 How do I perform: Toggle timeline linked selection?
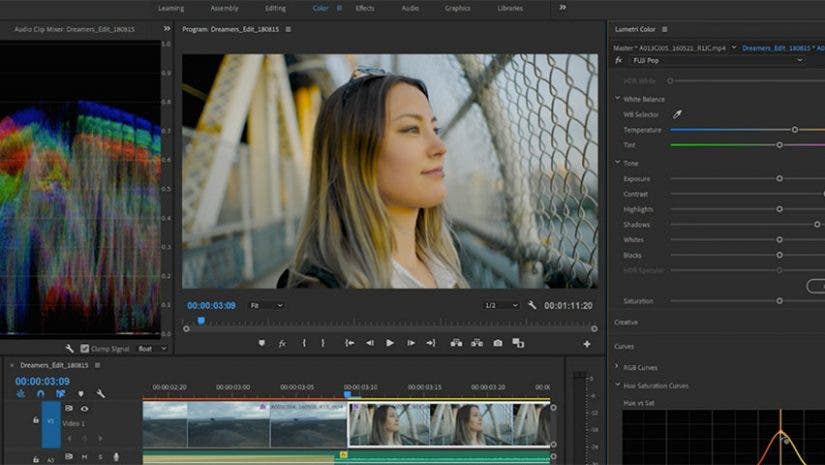tap(61, 393)
